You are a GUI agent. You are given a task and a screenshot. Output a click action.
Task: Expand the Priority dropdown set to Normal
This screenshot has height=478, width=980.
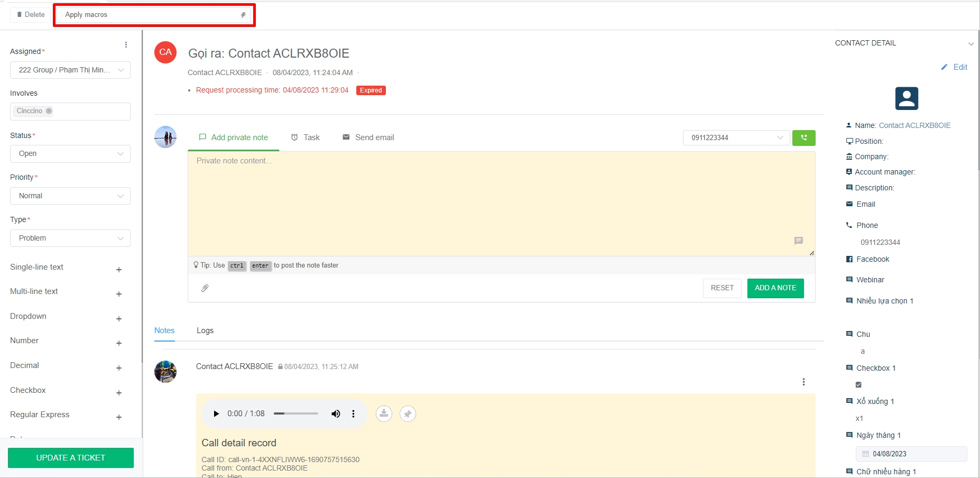click(70, 196)
